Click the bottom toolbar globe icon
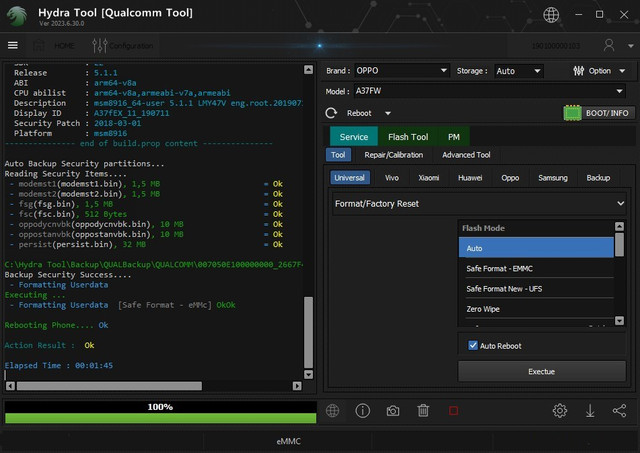This screenshot has height=453, width=640. click(332, 410)
